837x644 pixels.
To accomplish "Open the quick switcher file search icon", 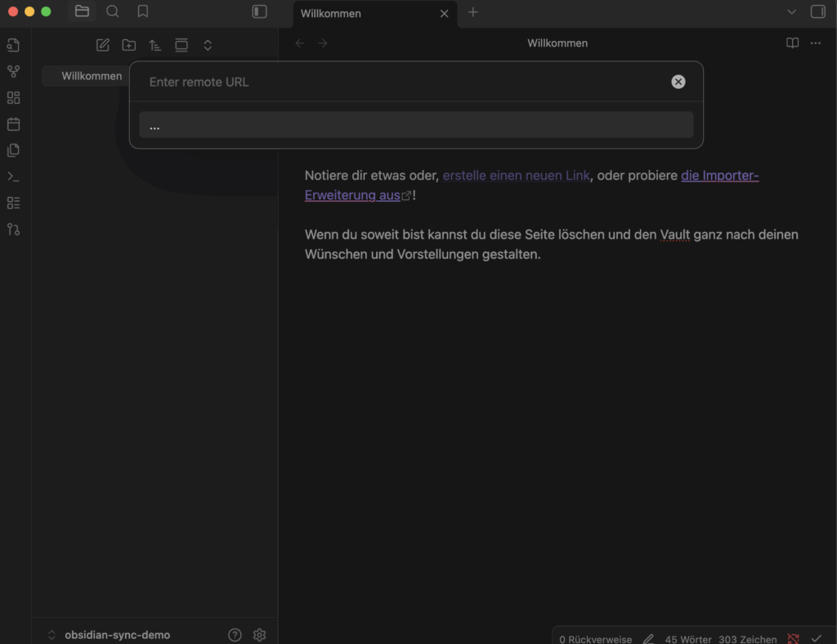I will (13, 45).
